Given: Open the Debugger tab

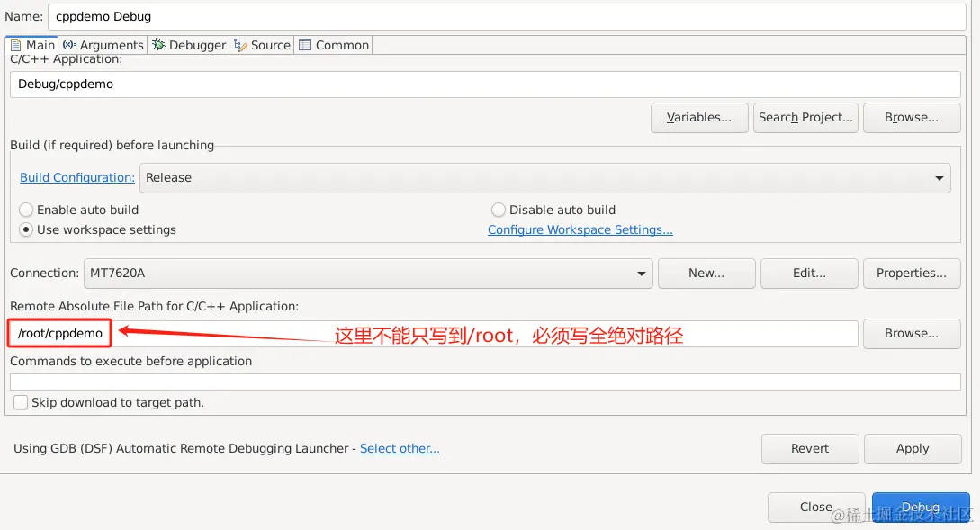Looking at the screenshot, I should click(x=189, y=45).
